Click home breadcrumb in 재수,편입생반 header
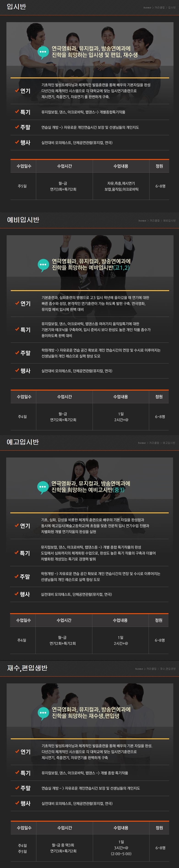This screenshot has height=868, width=179. click(x=139, y=669)
